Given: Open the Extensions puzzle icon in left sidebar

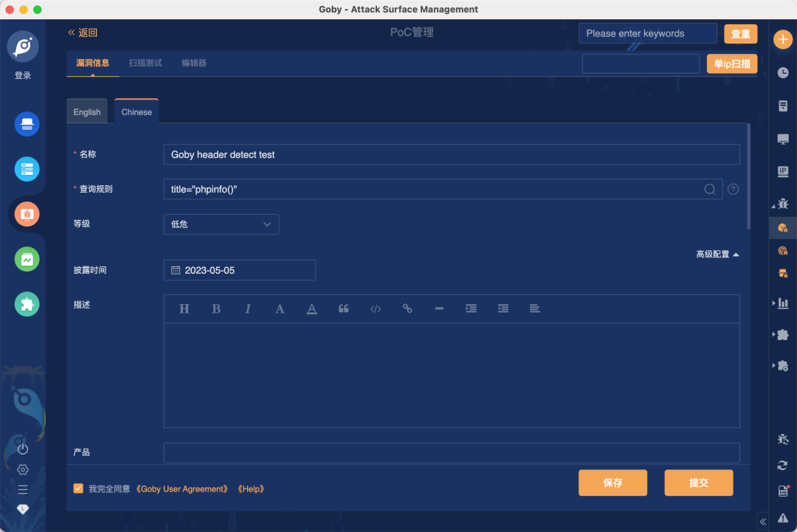Looking at the screenshot, I should click(27, 304).
